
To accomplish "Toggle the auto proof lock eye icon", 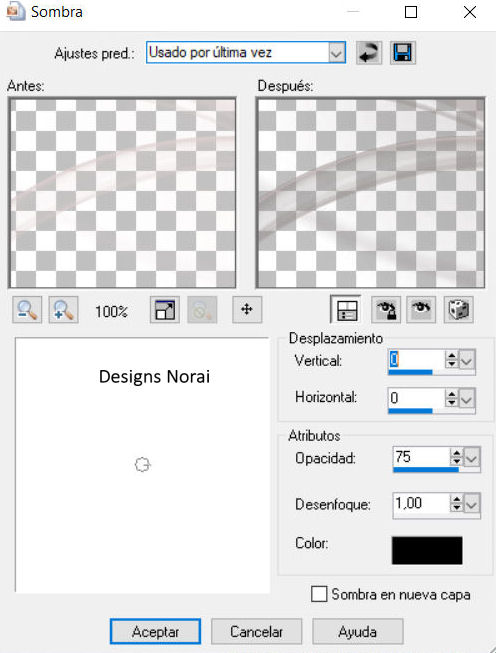I will [x=386, y=310].
